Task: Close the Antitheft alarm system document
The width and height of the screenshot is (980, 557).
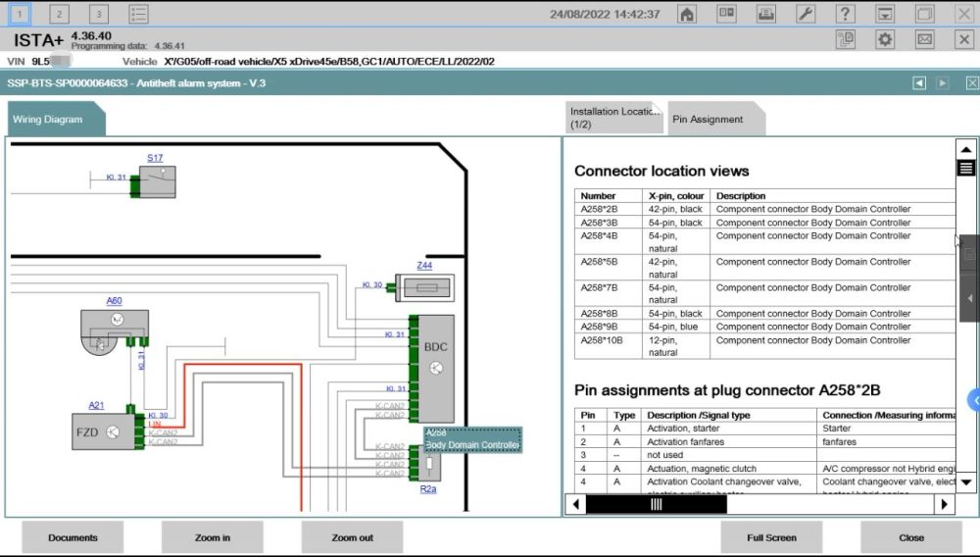Action: pos(972,83)
